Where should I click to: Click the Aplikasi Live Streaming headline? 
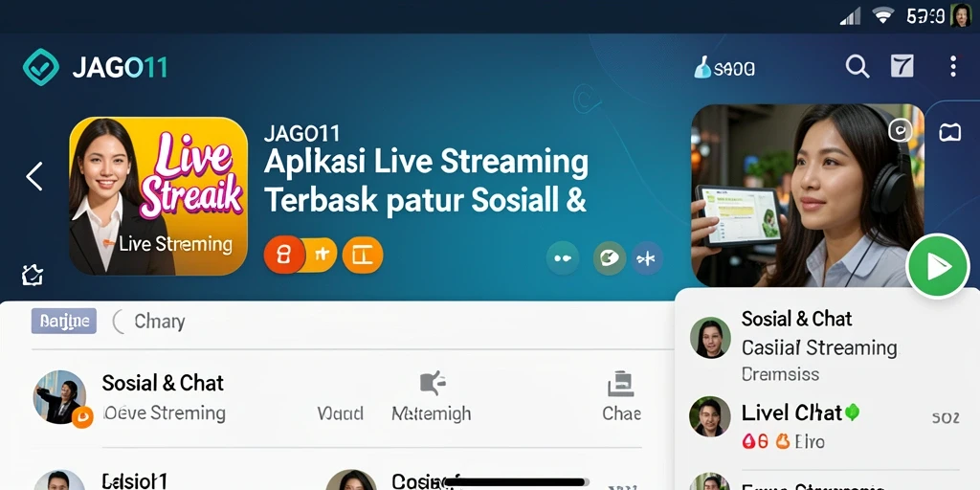tap(426, 182)
